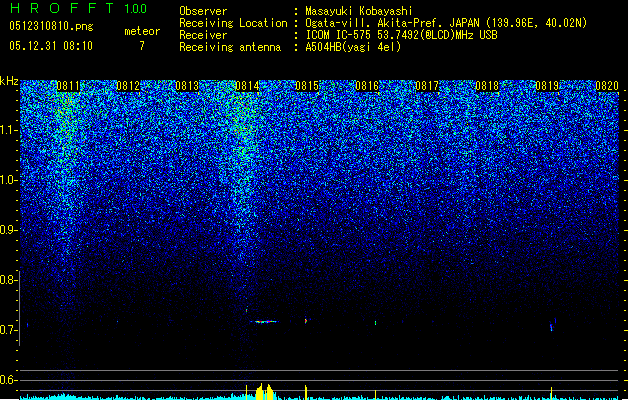Click the yellow intensity spike near 0819
Viewport: 629px width, 400px height.
click(x=551, y=393)
